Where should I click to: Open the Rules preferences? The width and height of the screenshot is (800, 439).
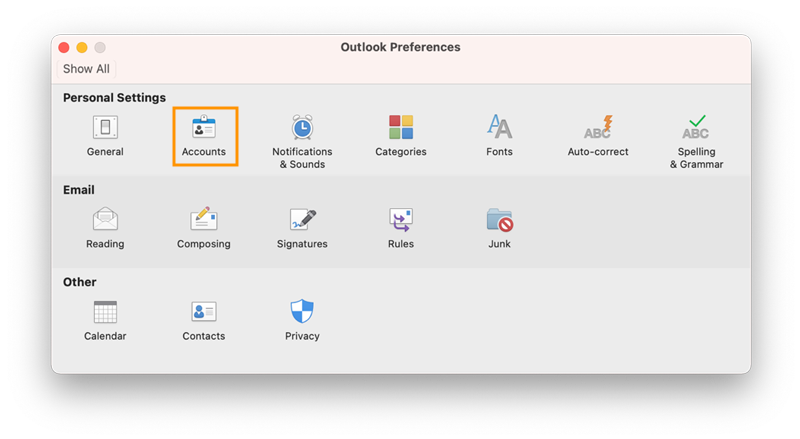tap(401, 228)
